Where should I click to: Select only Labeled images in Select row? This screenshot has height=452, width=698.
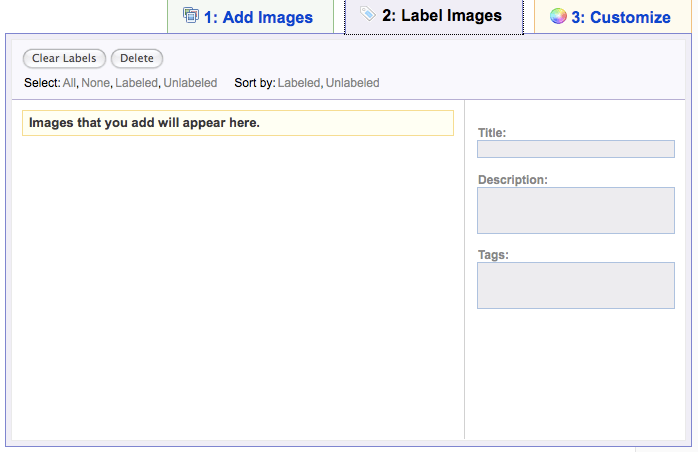click(x=136, y=83)
